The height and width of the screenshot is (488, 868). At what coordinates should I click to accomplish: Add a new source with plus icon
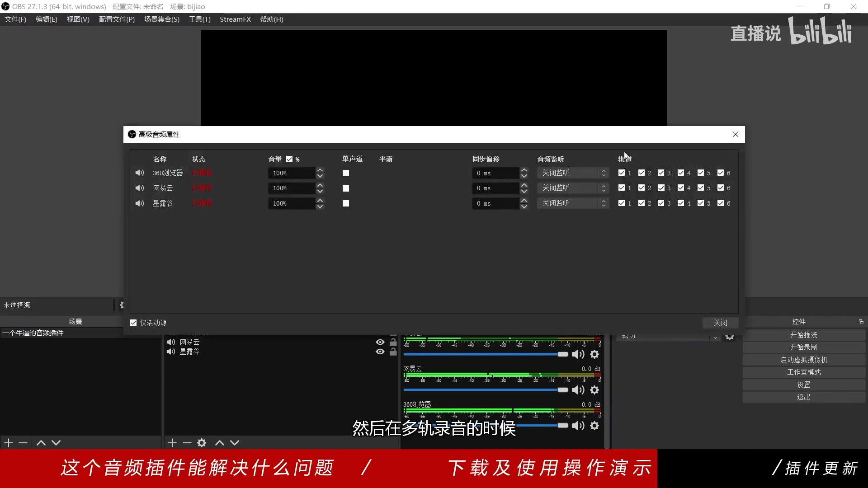[172, 443]
